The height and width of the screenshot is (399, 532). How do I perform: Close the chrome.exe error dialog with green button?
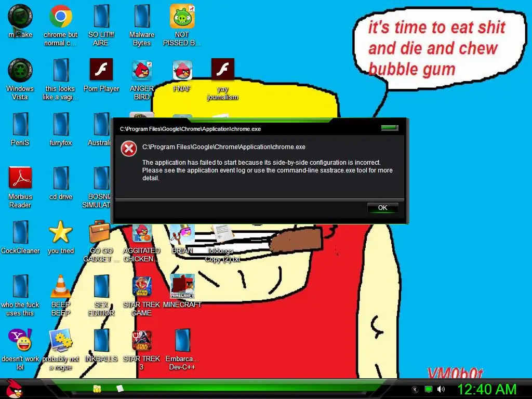tap(390, 128)
